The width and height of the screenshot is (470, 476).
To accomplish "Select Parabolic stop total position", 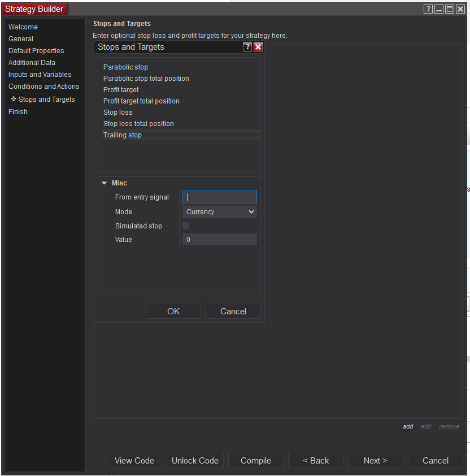I will point(181,79).
